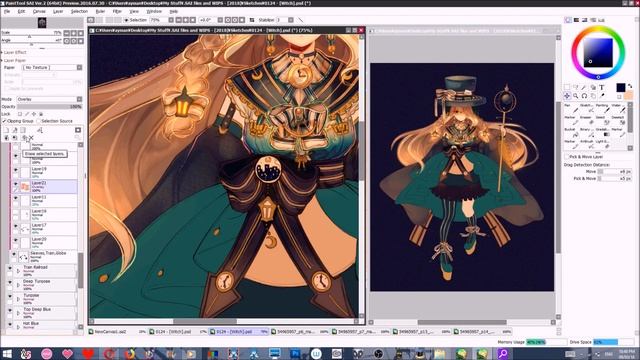Open the Filter menu
The height and width of the screenshot is (360, 640).
(117, 11)
